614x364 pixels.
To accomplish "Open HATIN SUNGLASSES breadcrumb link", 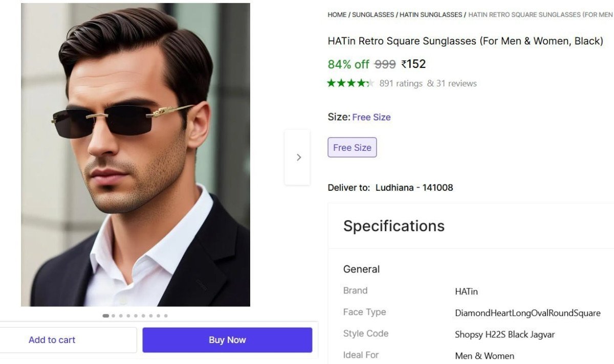I will pos(431,15).
